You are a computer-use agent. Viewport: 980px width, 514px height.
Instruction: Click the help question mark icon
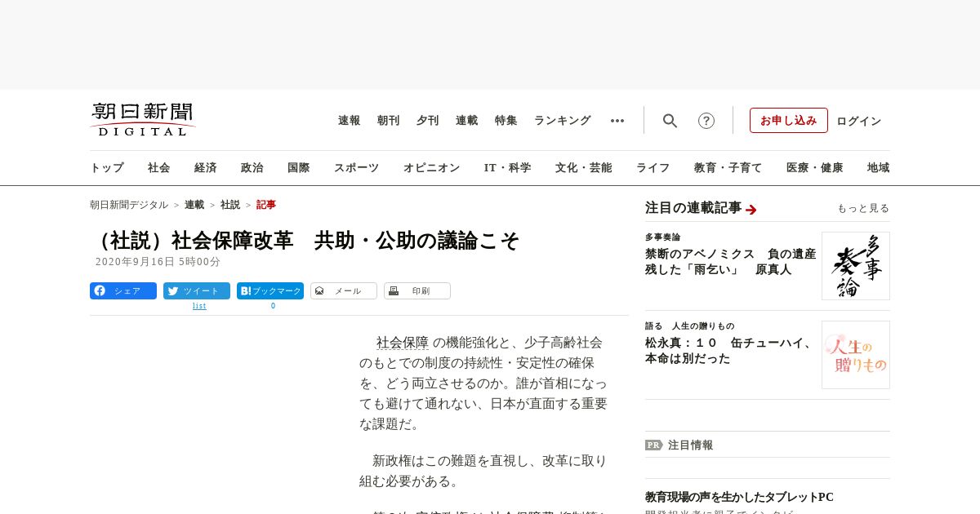(706, 121)
